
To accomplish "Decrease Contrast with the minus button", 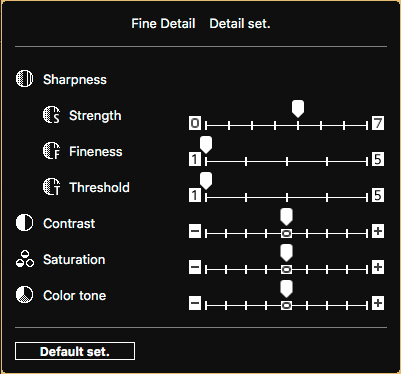I will pos(195,231).
